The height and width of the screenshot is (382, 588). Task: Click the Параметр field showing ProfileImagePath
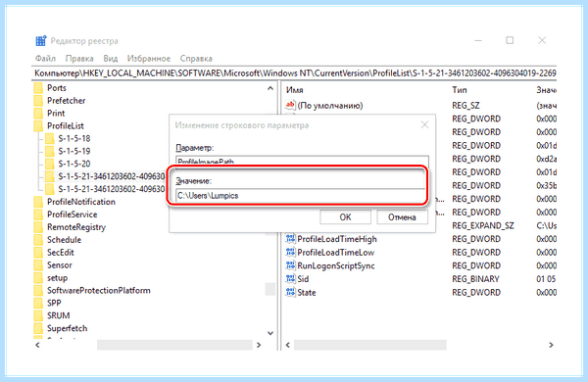pyautogui.click(x=302, y=161)
